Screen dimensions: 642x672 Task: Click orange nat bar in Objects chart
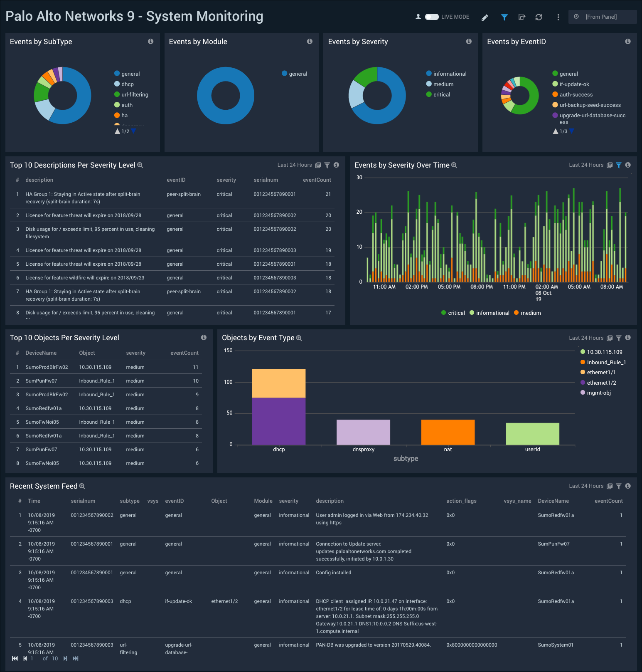coord(448,432)
